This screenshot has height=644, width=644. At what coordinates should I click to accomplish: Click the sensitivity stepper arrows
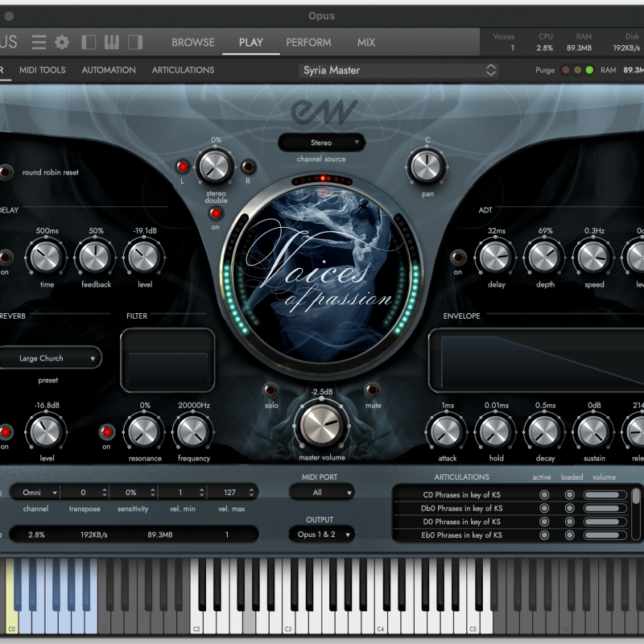click(x=153, y=492)
